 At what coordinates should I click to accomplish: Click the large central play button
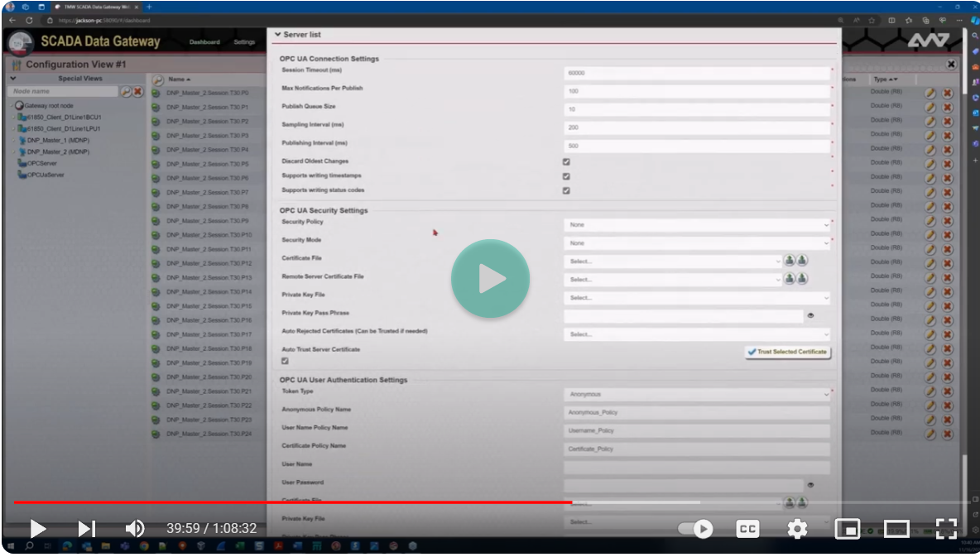[x=490, y=279]
